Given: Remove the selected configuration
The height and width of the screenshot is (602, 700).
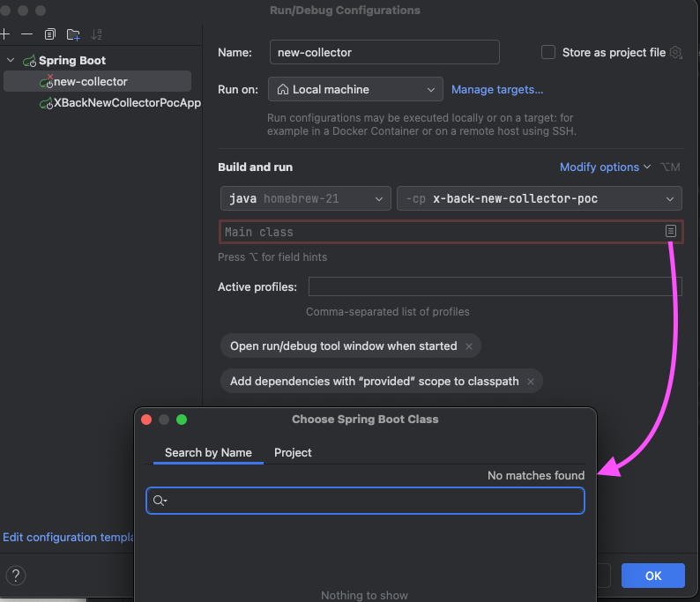Looking at the screenshot, I should [26, 34].
